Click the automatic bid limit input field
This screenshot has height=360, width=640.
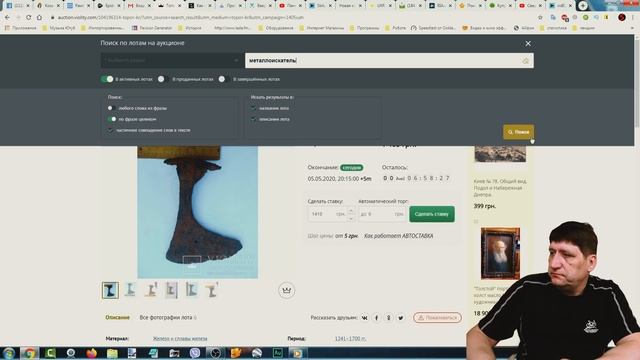382,214
